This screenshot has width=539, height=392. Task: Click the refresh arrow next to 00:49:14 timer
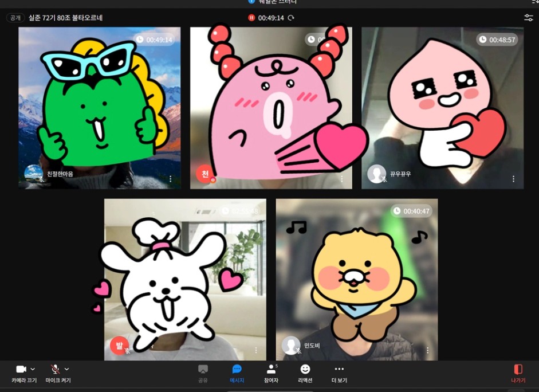pyautogui.click(x=291, y=18)
